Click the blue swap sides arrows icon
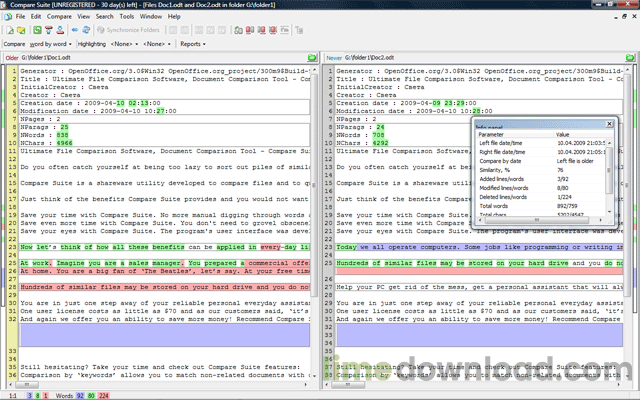Screen dimensions: 640x400 click(75, 30)
